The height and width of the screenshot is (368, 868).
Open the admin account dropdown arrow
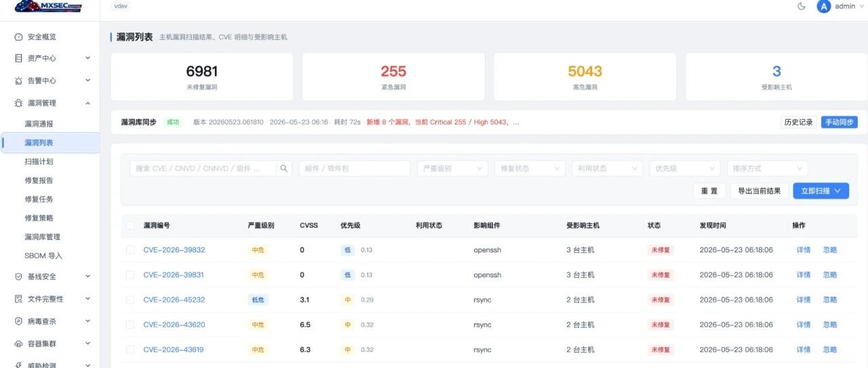coord(861,6)
